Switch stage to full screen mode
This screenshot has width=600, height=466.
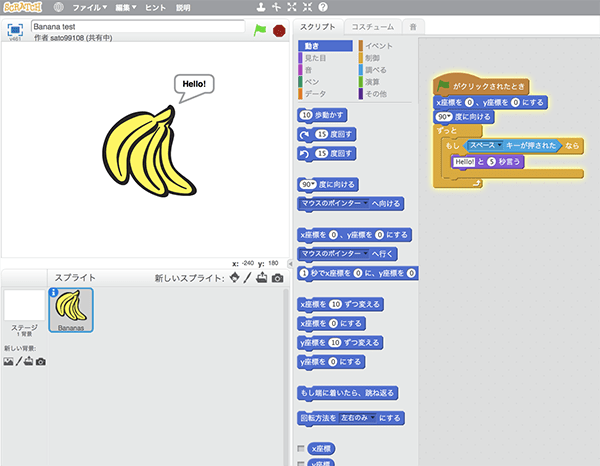(15, 29)
